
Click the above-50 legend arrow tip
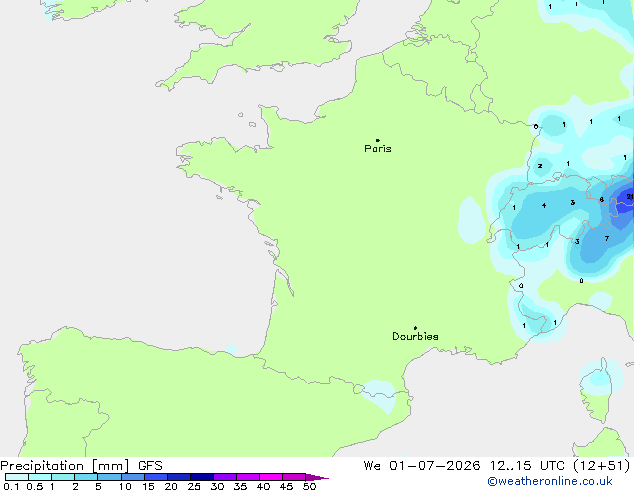317,477
